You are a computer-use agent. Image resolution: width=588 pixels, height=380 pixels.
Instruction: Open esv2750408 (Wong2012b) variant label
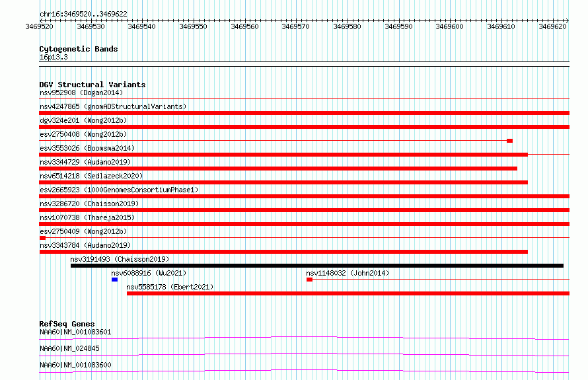coord(83,134)
